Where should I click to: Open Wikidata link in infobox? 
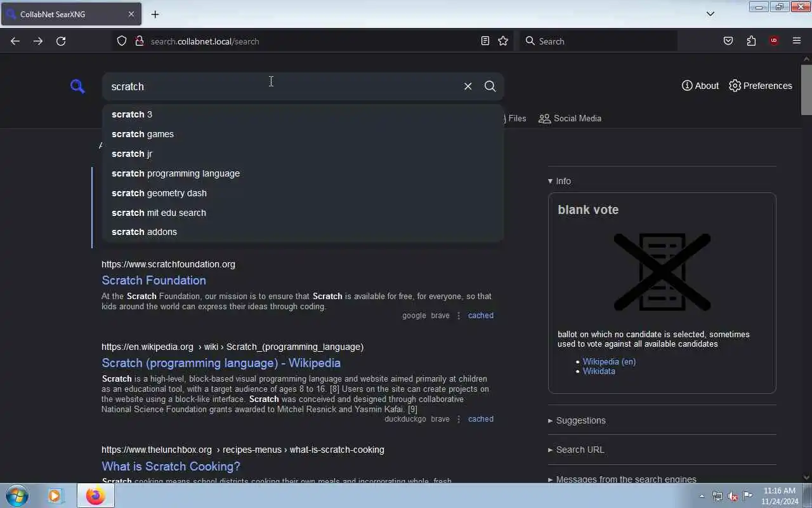click(599, 371)
